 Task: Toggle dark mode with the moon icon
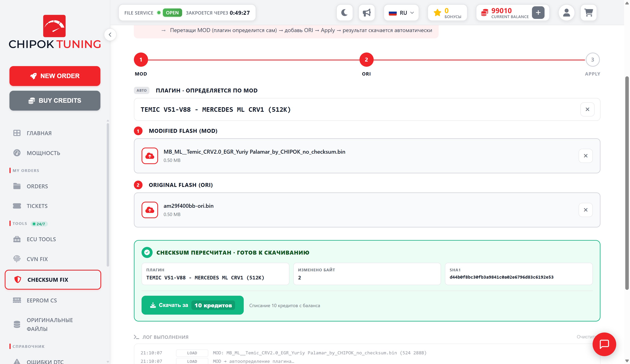345,12
